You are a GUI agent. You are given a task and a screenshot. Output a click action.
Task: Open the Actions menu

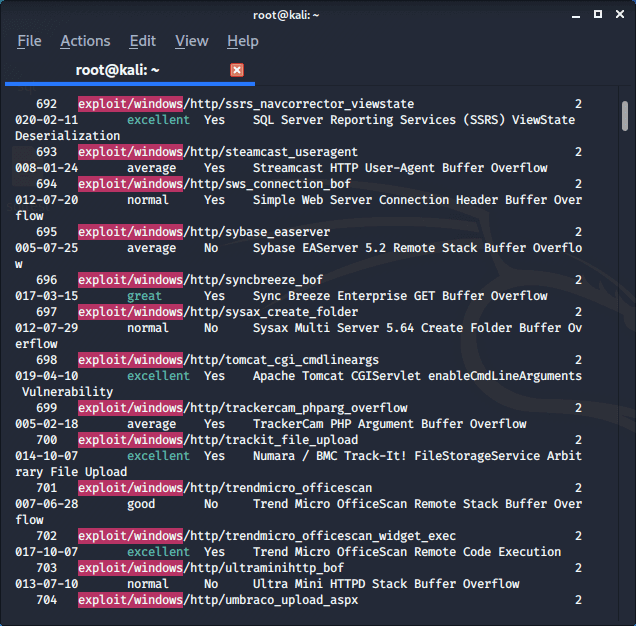[85, 41]
